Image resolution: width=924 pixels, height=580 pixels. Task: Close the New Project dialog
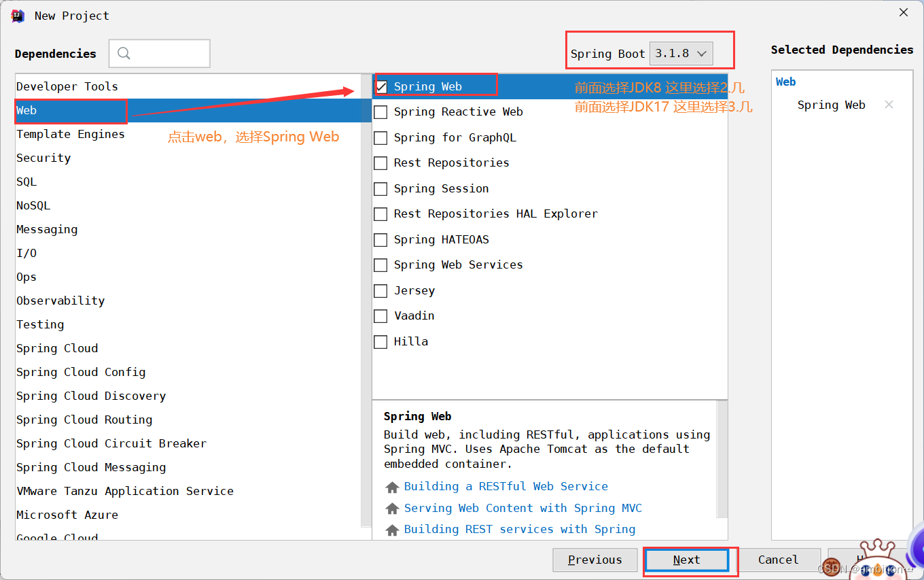[x=904, y=13]
